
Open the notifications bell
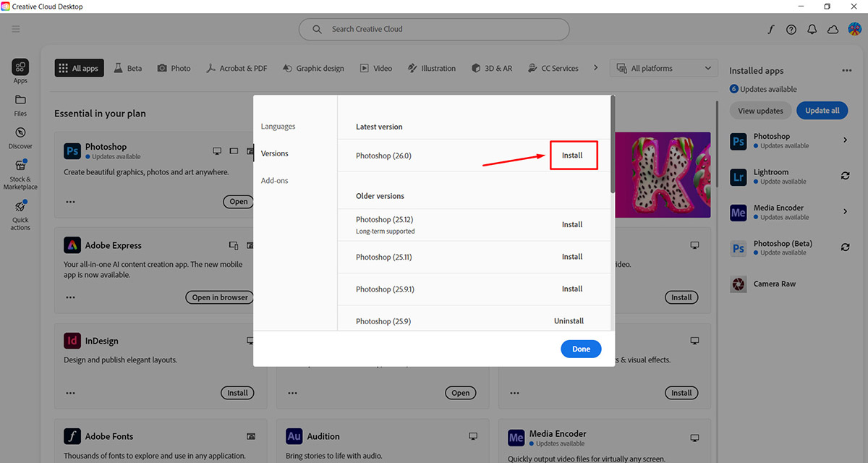(812, 30)
